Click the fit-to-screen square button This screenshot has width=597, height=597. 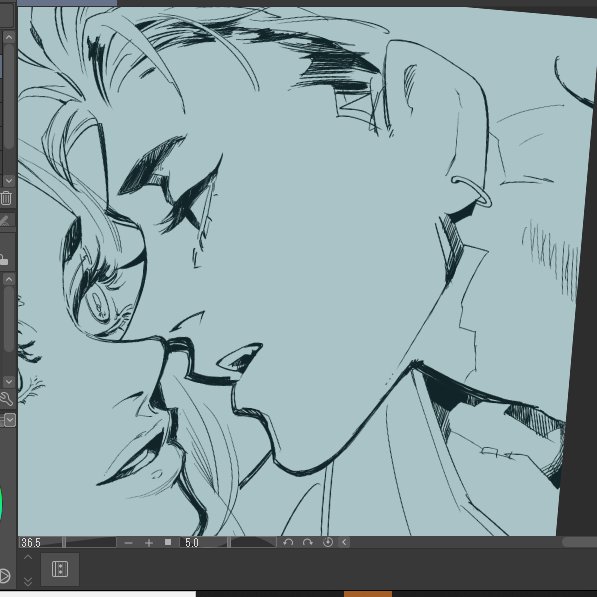point(168,542)
